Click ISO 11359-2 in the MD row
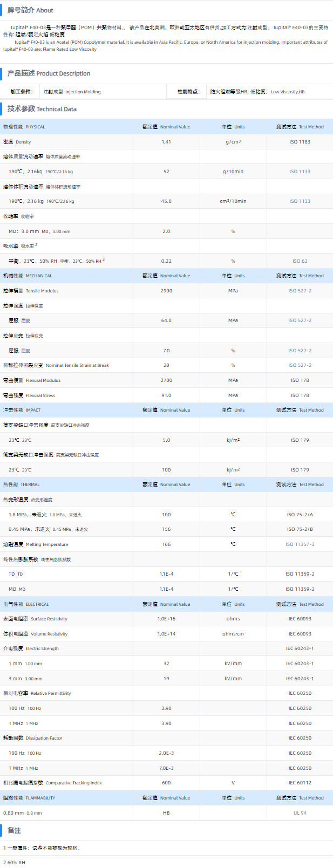Image resolution: width=333 pixels, height=868 pixels. [x=300, y=589]
